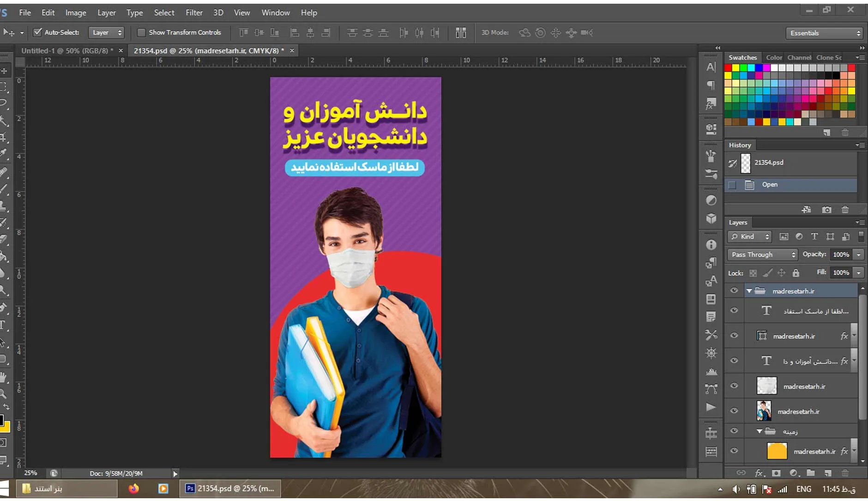Image resolution: width=868 pixels, height=501 pixels.
Task: Select the Open history state
Action: pos(790,185)
